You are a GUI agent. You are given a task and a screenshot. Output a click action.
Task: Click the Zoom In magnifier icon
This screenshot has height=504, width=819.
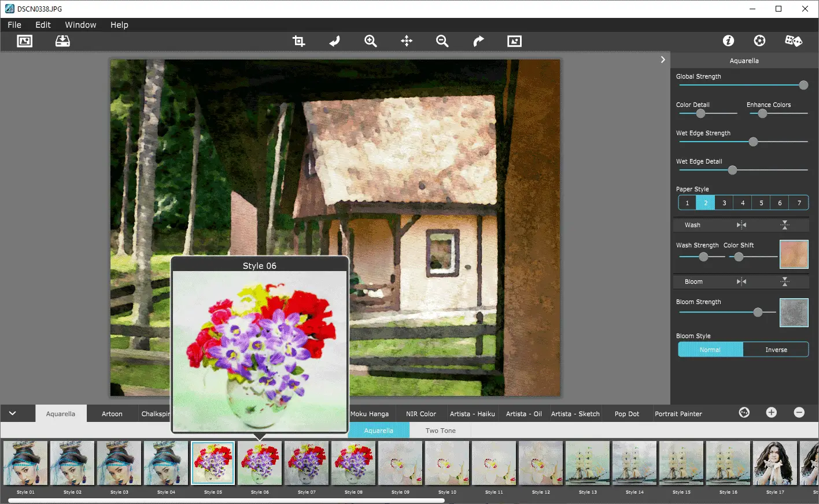coord(370,41)
